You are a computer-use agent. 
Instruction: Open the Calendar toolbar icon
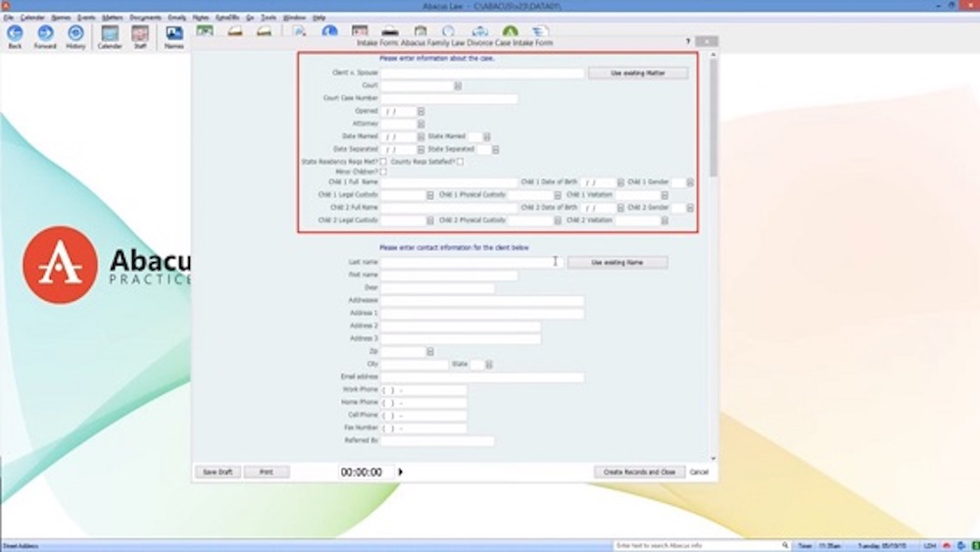coord(110,36)
